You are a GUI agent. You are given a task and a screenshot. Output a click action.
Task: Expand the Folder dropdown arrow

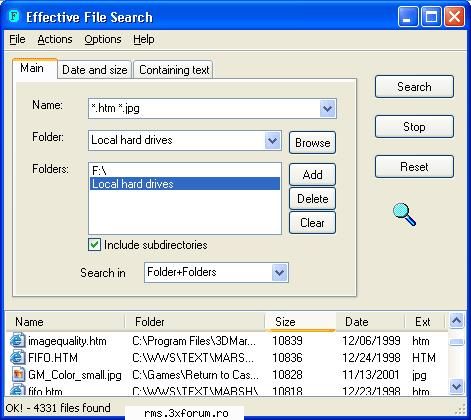point(273,140)
